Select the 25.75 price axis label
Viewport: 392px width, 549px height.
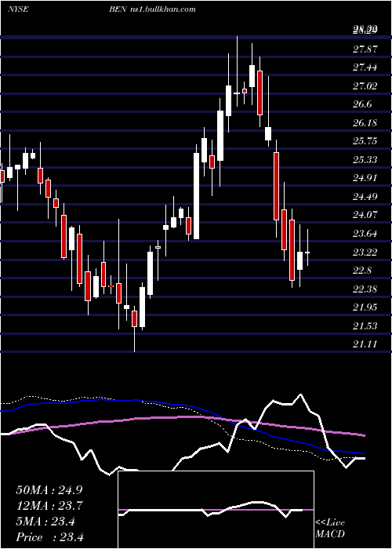(x=365, y=141)
